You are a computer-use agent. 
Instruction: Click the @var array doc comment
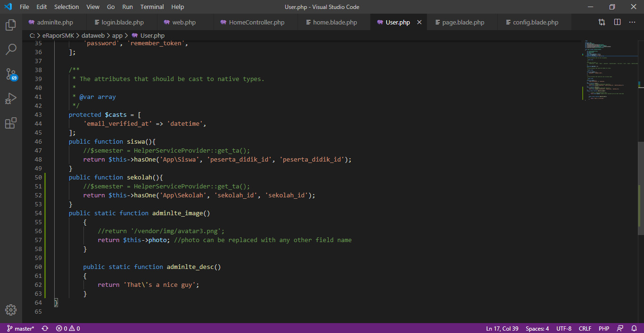(98, 97)
